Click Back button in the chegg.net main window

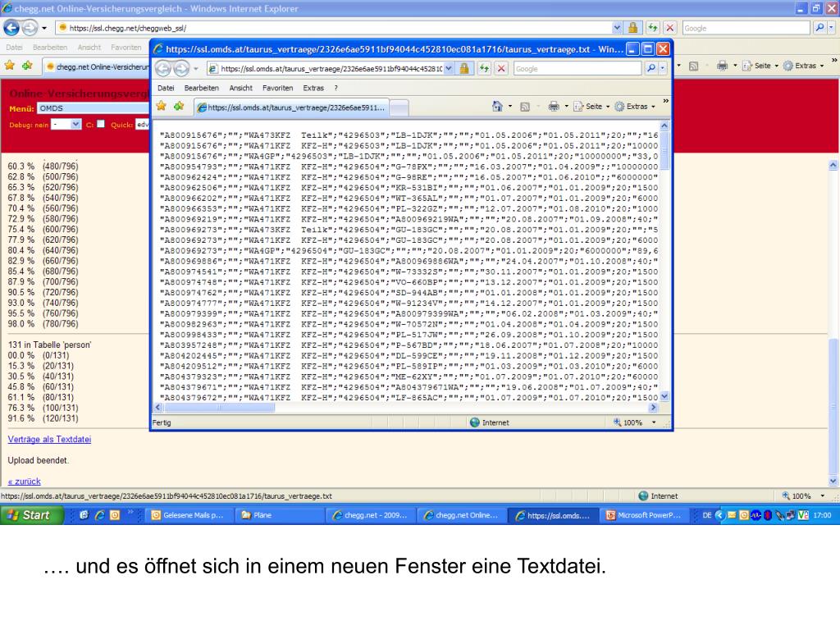coord(11,27)
